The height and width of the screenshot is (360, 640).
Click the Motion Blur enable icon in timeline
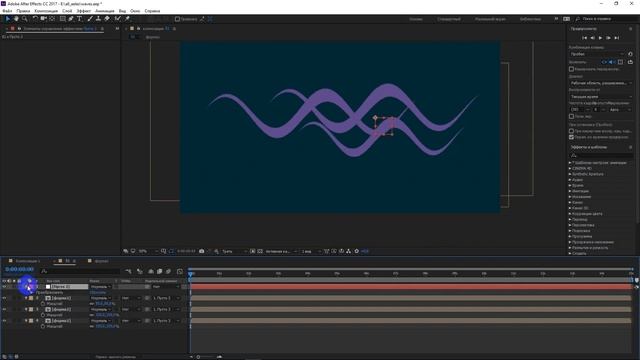click(168, 271)
